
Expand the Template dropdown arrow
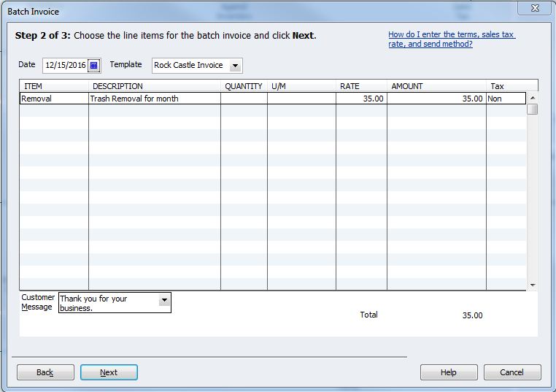235,66
